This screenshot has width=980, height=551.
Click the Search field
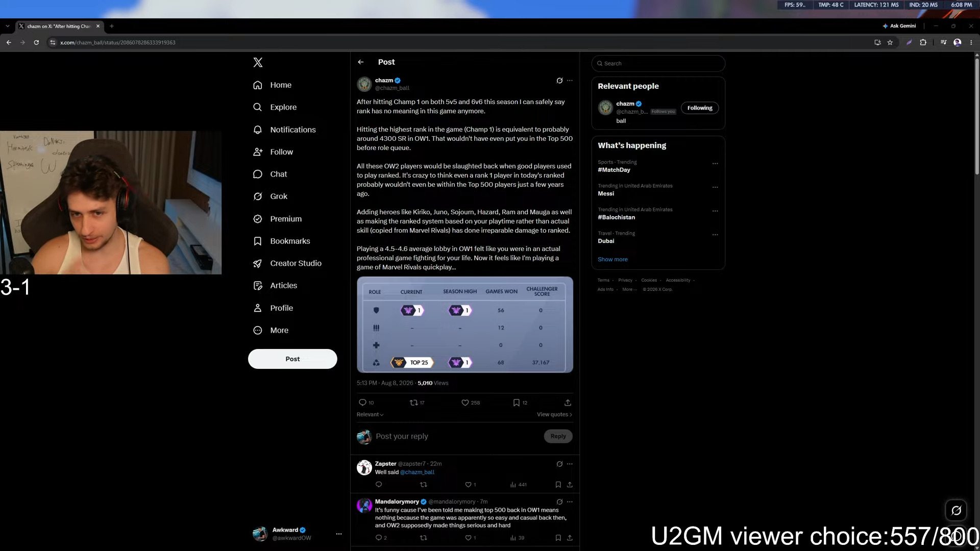pos(658,64)
